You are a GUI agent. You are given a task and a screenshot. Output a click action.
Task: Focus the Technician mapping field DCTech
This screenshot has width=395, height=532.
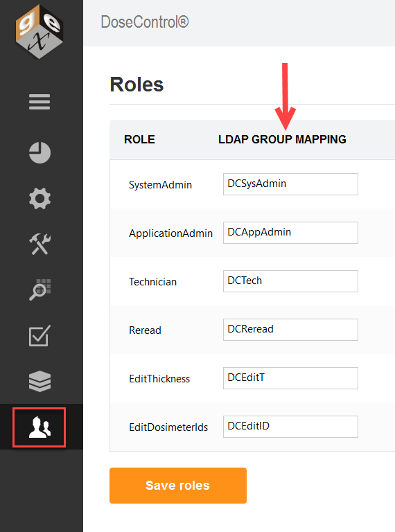pyautogui.click(x=290, y=281)
